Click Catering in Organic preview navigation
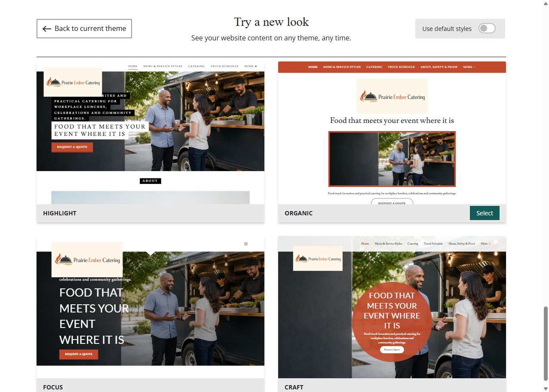 tap(374, 67)
